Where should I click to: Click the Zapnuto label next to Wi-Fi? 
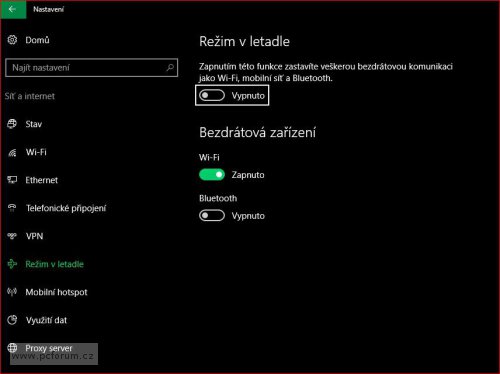point(248,175)
